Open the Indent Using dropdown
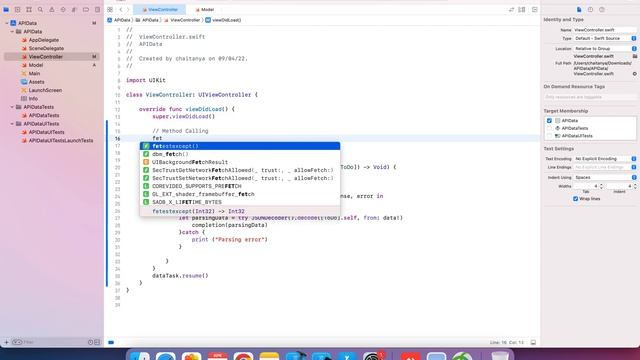Viewport: 640px width, 360px height. [x=605, y=178]
